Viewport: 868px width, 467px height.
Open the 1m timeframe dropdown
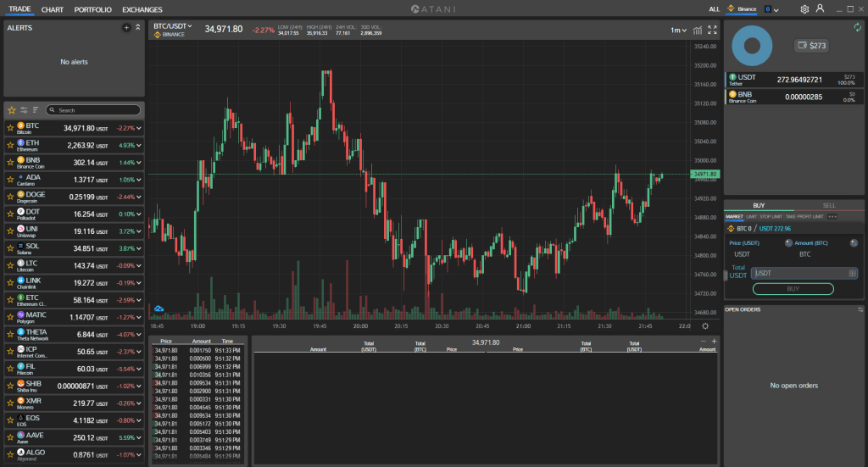coord(678,31)
